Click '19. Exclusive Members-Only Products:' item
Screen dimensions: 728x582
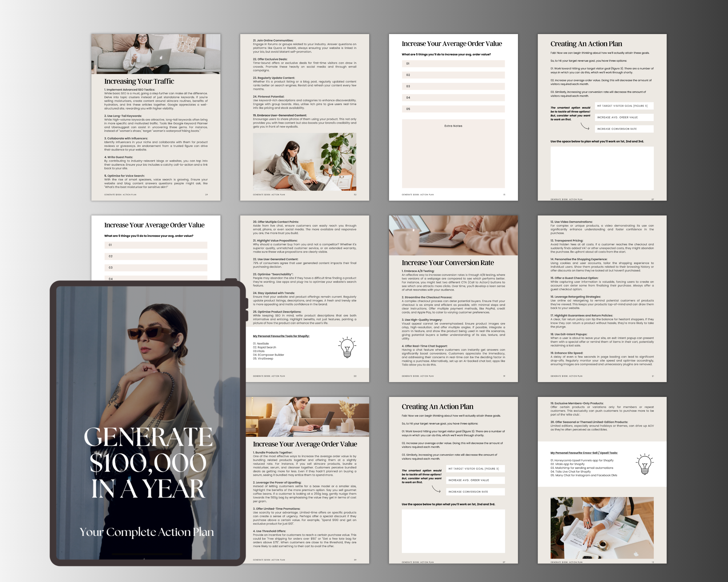577,403
